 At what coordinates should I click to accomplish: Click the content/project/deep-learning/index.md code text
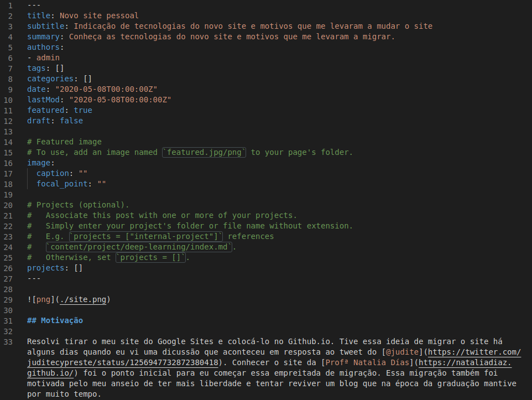point(138,247)
